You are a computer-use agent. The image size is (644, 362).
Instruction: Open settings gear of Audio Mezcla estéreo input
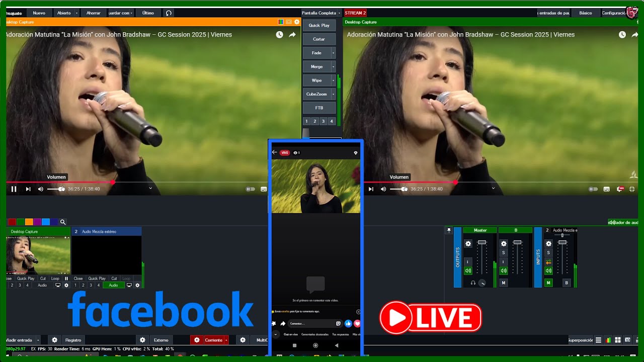[x=138, y=285]
